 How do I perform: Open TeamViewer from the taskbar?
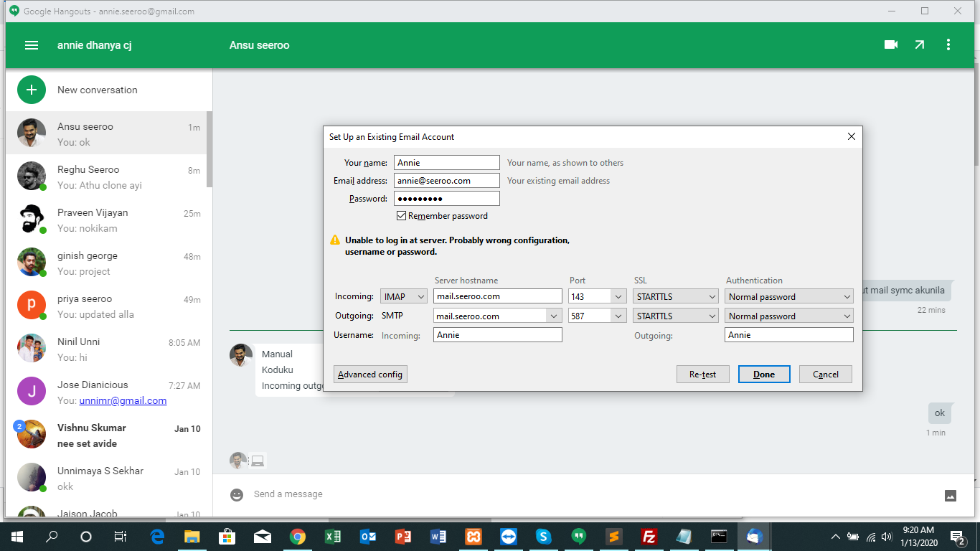(x=509, y=536)
